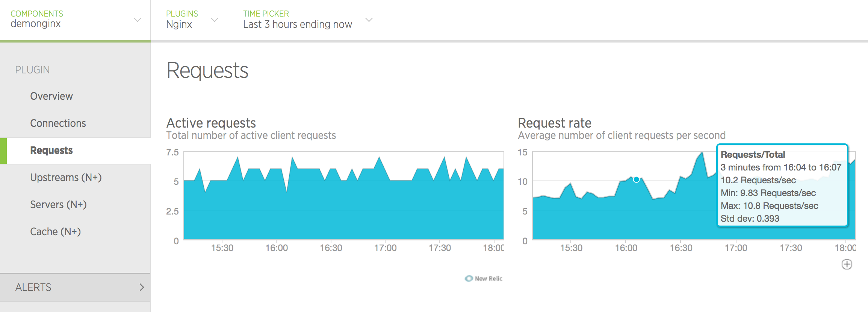Navigate to Servers (N+) page
868x312 pixels.
pyautogui.click(x=58, y=205)
